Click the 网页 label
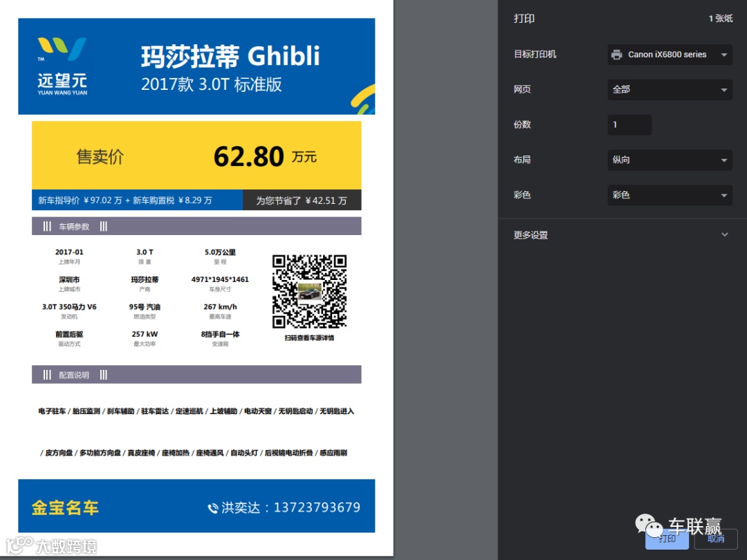This screenshot has width=747, height=560. click(522, 89)
